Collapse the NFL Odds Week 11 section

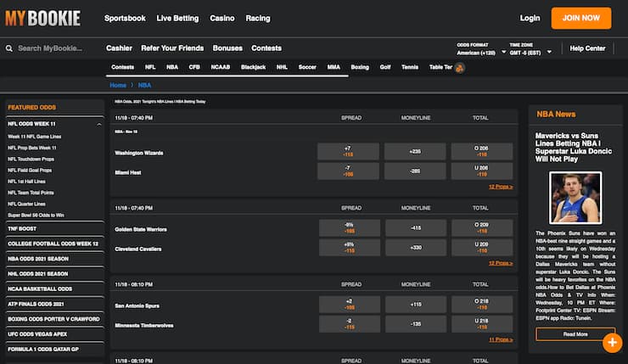point(98,124)
